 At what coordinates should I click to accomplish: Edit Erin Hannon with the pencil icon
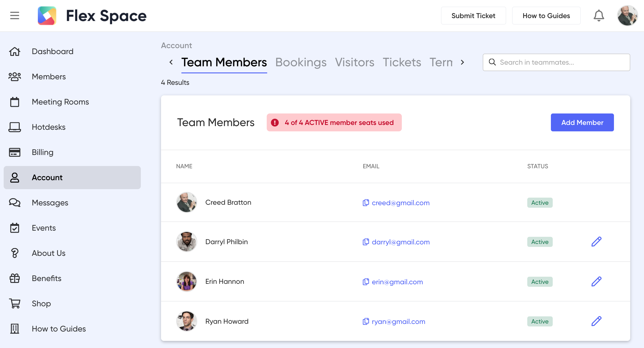[597, 282]
